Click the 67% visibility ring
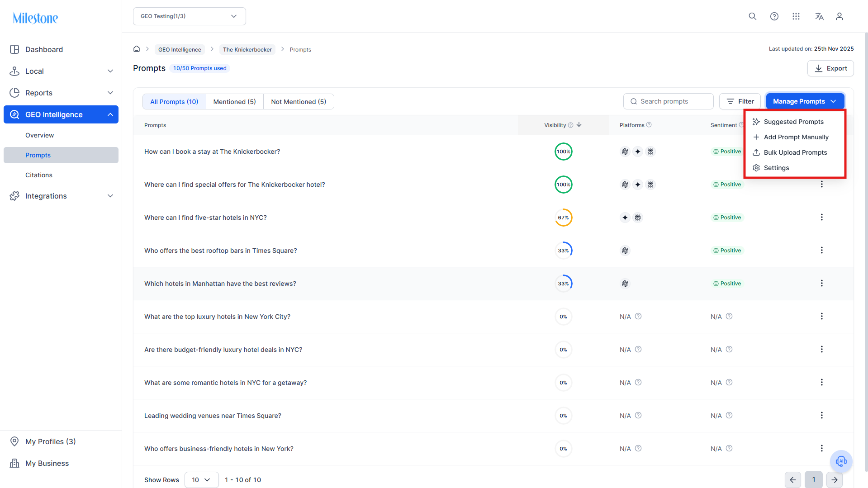Viewport: 868px width, 488px height. pos(564,218)
